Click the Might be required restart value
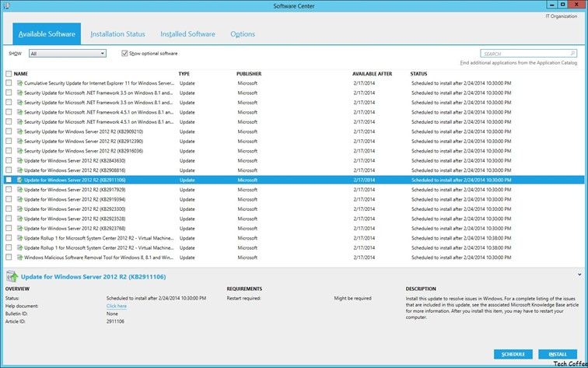 [x=352, y=298]
